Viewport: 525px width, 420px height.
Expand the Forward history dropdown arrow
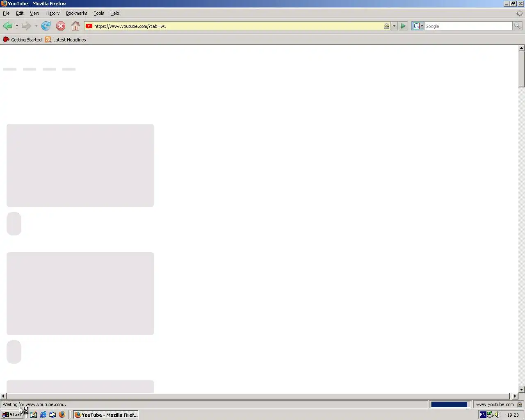tap(36, 26)
